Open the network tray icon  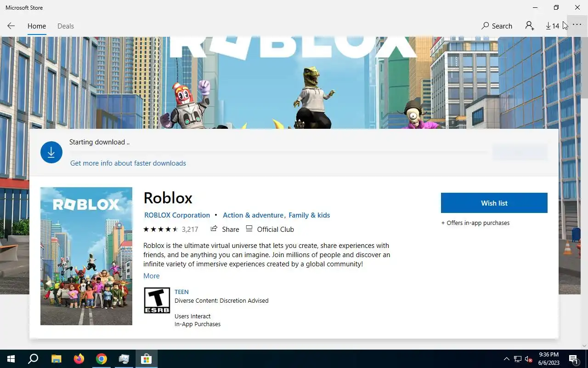click(518, 359)
